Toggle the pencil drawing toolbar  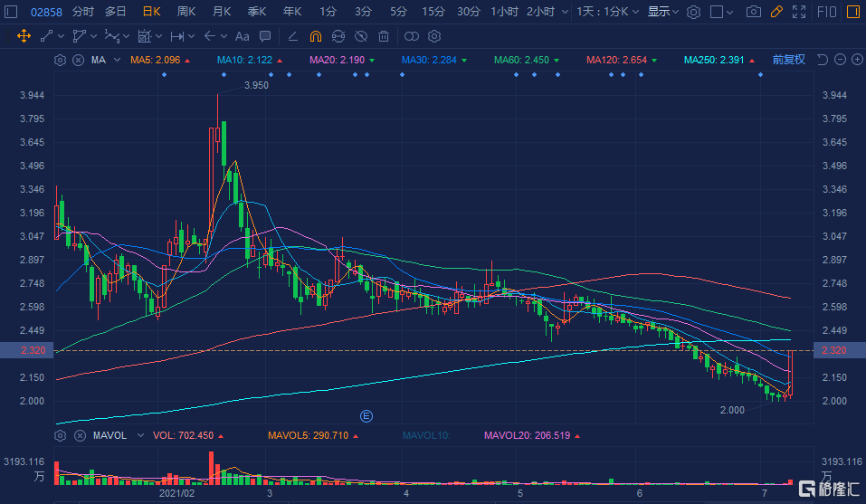(776, 12)
